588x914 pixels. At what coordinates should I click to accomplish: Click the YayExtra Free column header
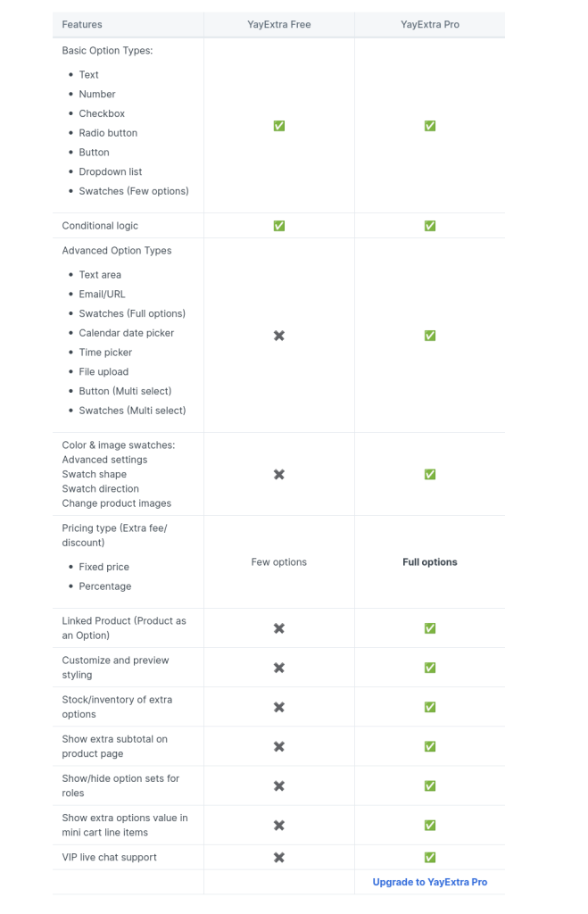click(x=279, y=24)
